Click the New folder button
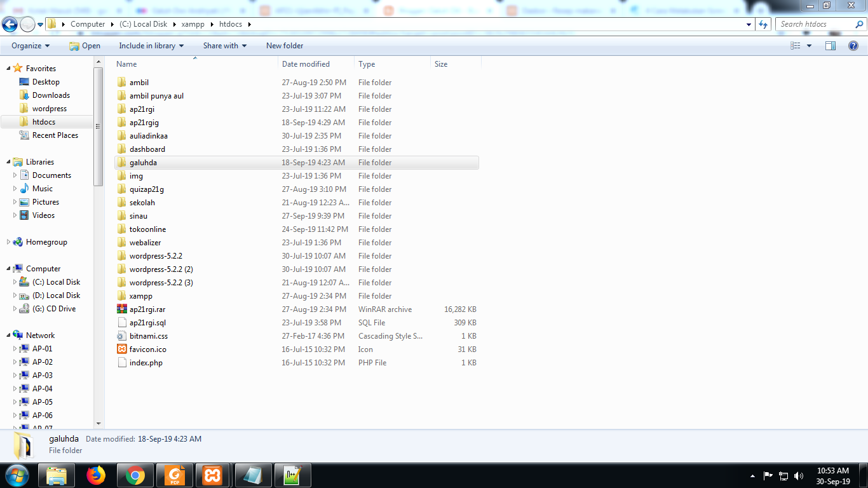 tap(285, 46)
